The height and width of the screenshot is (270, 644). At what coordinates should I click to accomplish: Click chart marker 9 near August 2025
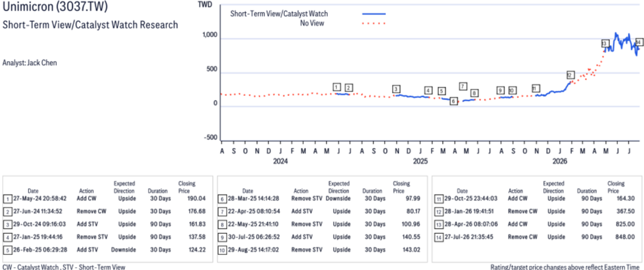(500, 90)
